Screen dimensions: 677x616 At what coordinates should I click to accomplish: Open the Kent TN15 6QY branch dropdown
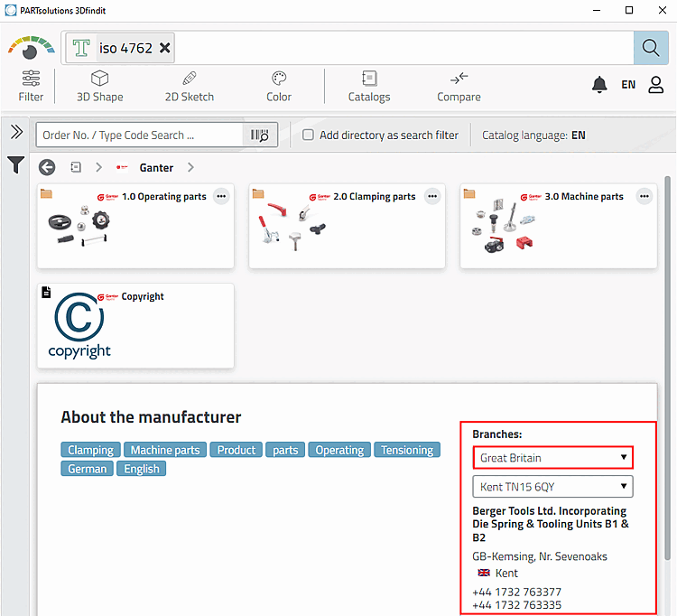(552, 487)
